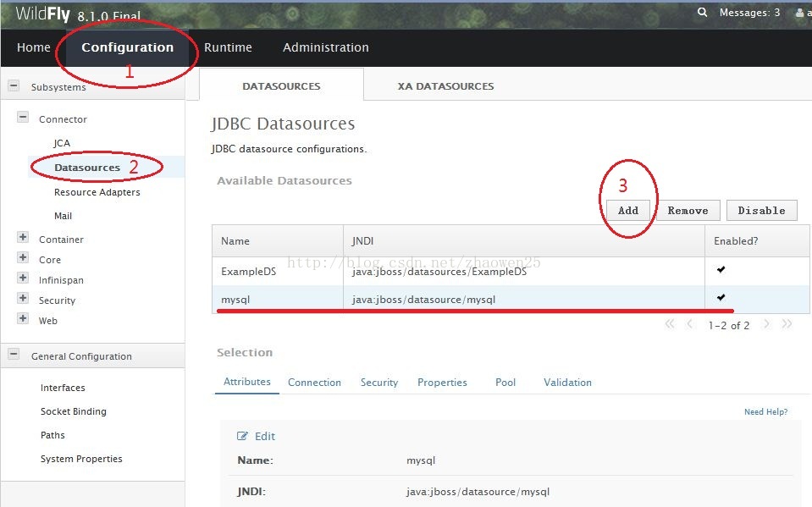Expand the Security tree node
812x507 pixels.
[23, 298]
